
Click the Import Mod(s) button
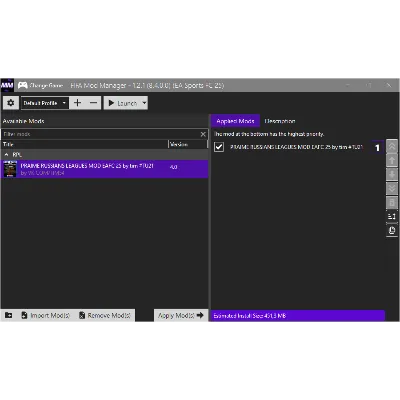(x=45, y=315)
